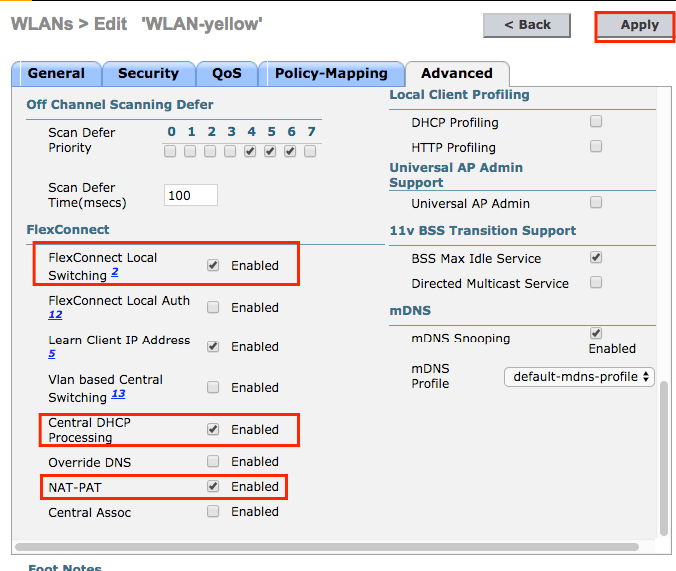
Task: Toggle Scan Defer Priority 0 checkbox
Action: click(170, 151)
